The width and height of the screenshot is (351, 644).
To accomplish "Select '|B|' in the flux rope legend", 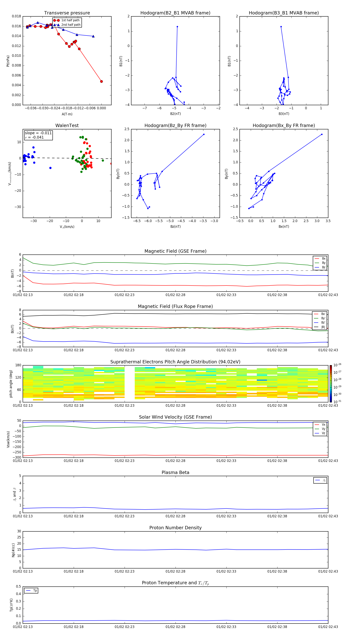I will (x=323, y=327).
